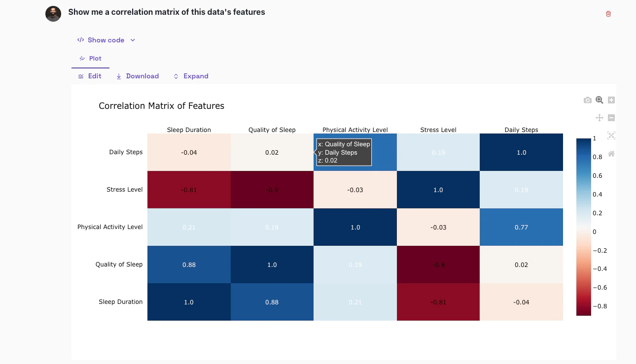Download plot as PNG using camera icon
Viewport: 636px width, 364px height.
click(x=587, y=99)
